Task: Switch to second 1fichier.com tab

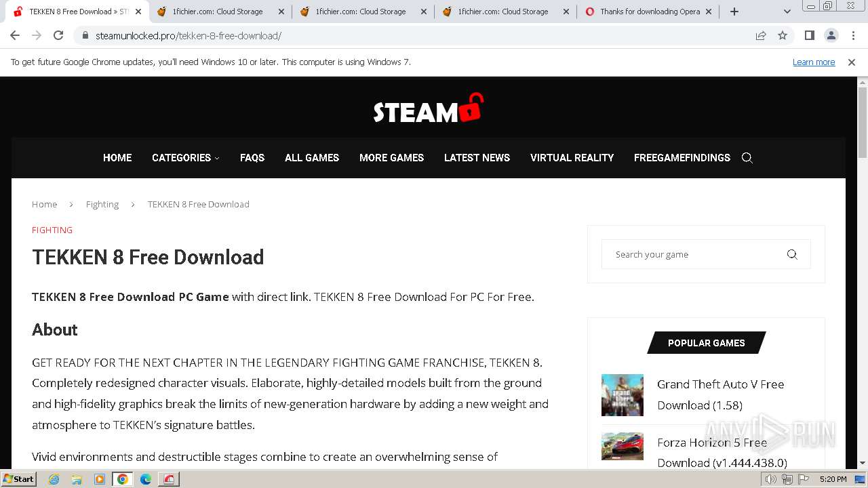Action: (363, 12)
